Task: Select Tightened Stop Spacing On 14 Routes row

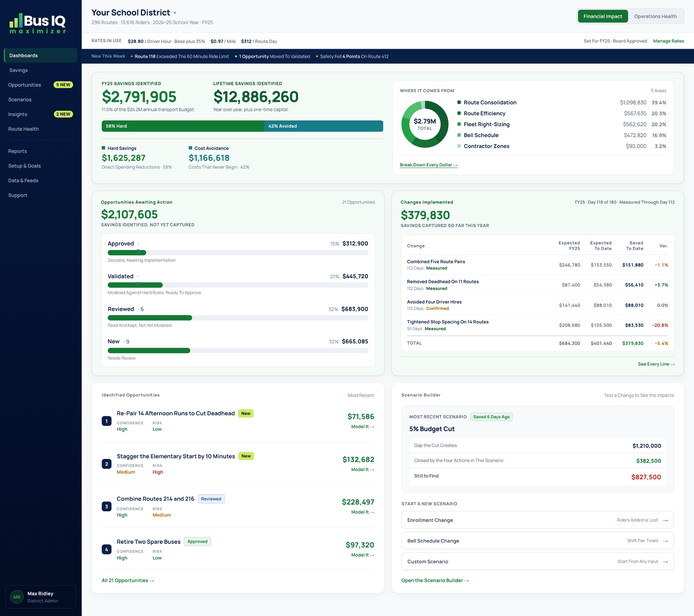Action: click(537, 325)
